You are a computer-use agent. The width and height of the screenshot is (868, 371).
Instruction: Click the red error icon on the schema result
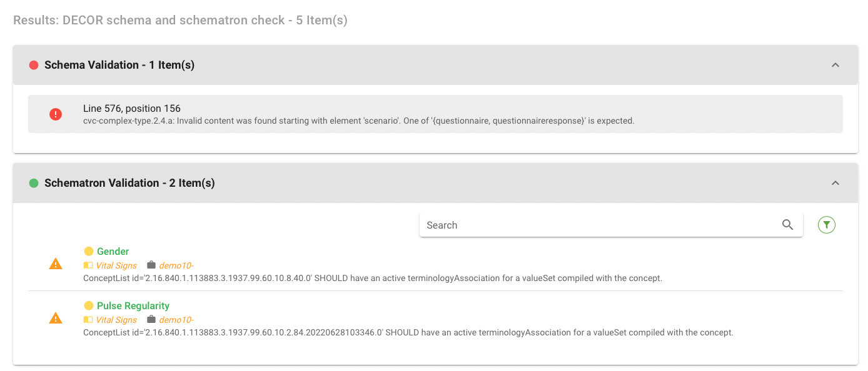pos(56,114)
